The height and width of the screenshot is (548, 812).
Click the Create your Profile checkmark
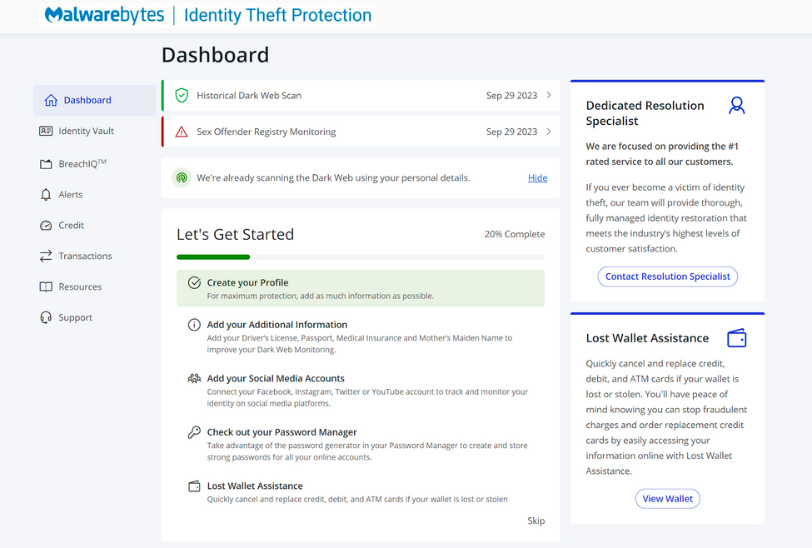(x=194, y=283)
